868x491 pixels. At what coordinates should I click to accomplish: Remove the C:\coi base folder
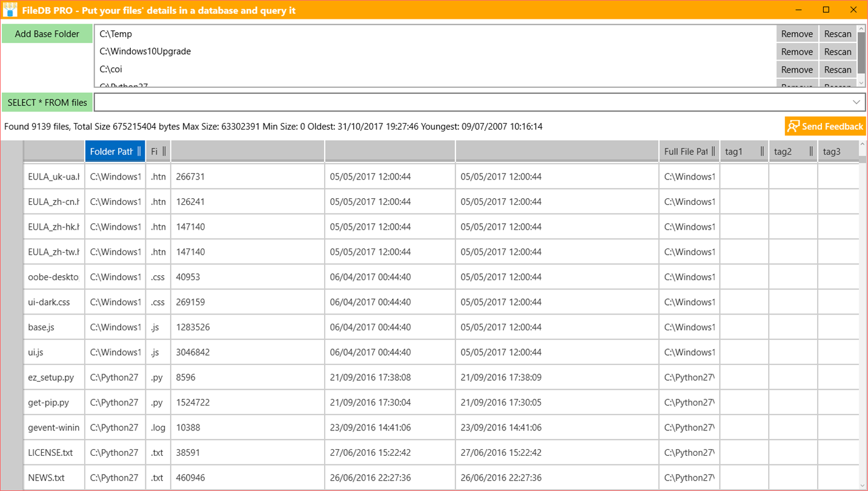point(797,69)
